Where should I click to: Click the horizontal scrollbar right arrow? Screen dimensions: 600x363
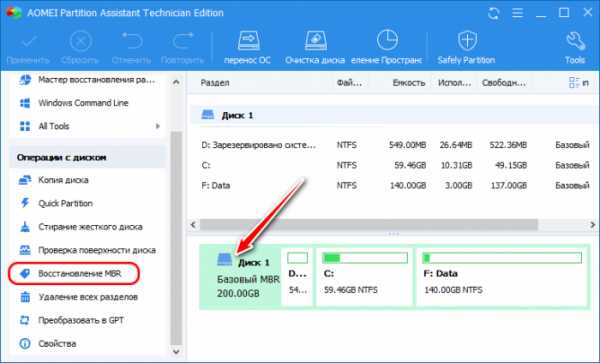pos(593,225)
